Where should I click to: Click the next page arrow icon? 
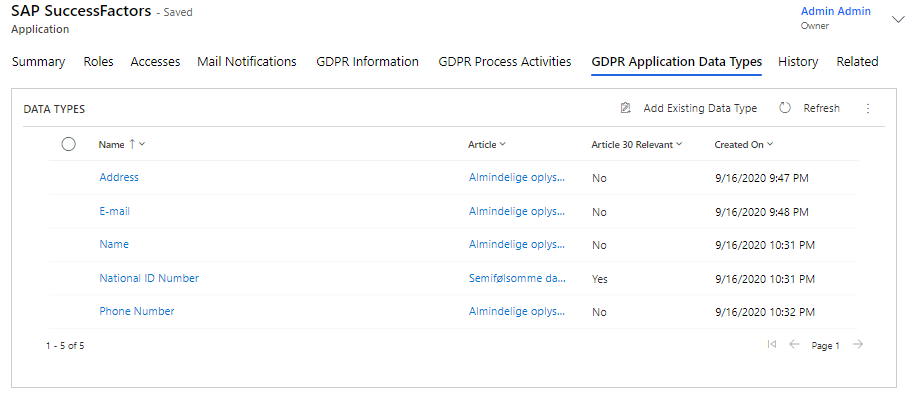[858, 345]
